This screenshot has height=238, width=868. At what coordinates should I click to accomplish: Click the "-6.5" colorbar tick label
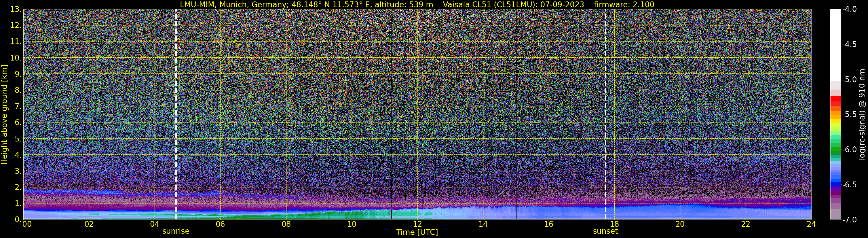849,185
